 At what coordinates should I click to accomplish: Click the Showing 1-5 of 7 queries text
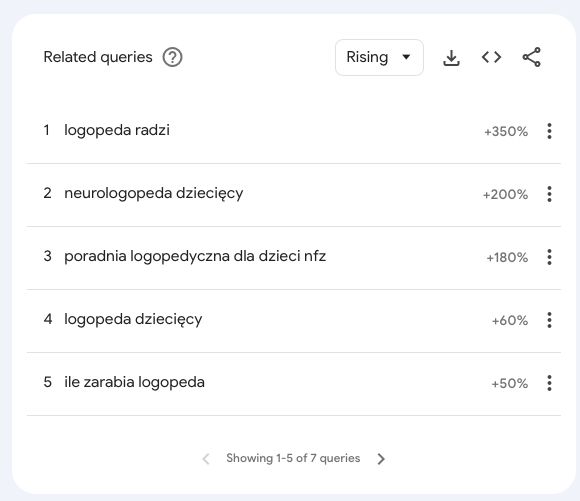tap(293, 458)
